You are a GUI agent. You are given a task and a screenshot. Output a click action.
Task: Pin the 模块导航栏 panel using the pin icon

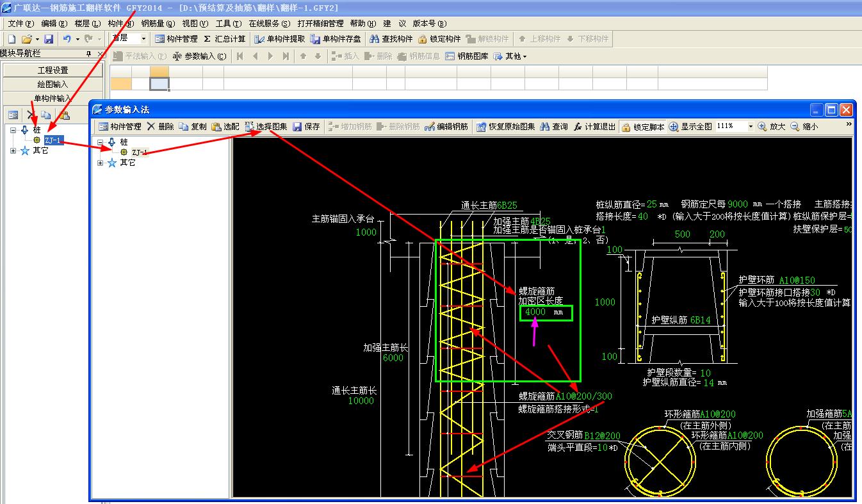(88, 54)
